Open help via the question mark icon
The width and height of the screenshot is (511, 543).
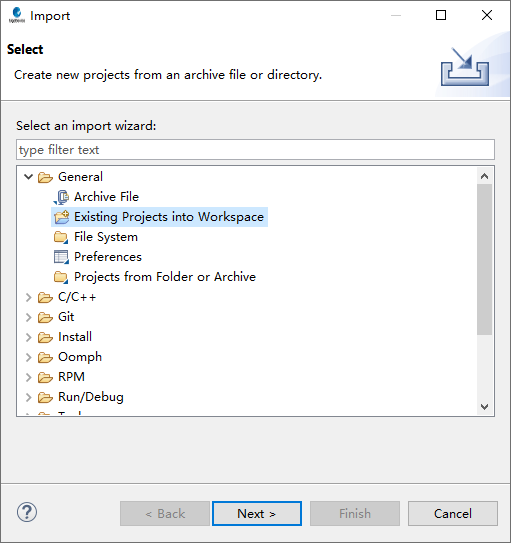click(27, 512)
